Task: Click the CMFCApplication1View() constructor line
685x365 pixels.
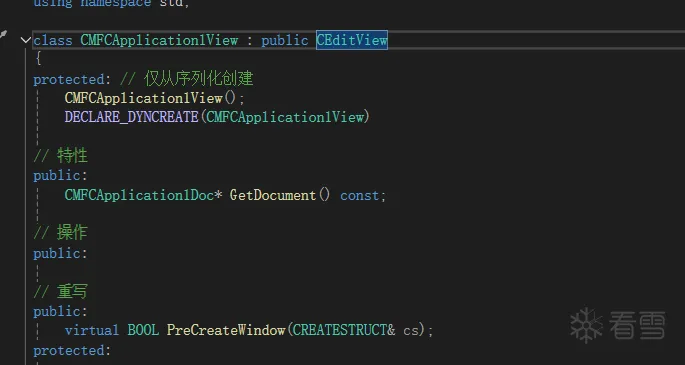Action: tap(155, 98)
